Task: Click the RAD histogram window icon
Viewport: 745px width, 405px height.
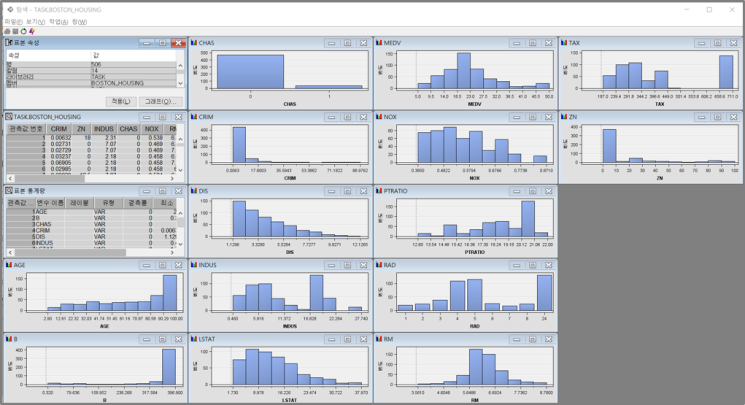Action: coord(379,265)
